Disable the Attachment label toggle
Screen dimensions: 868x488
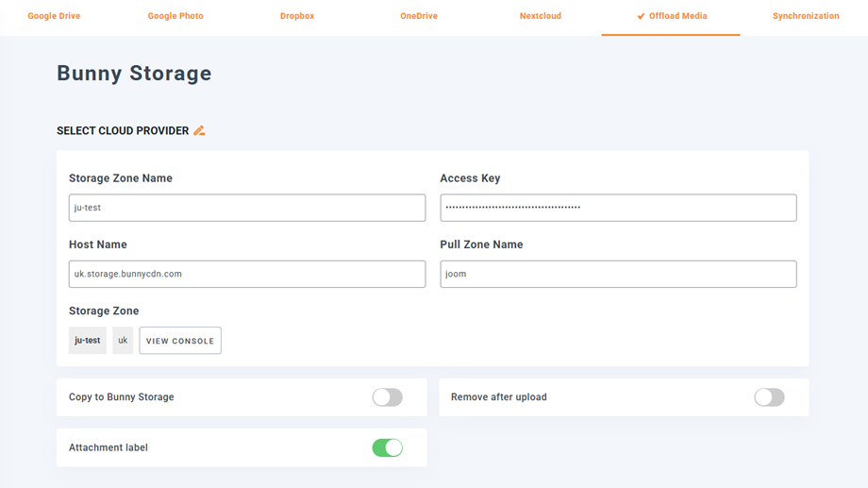click(x=387, y=447)
